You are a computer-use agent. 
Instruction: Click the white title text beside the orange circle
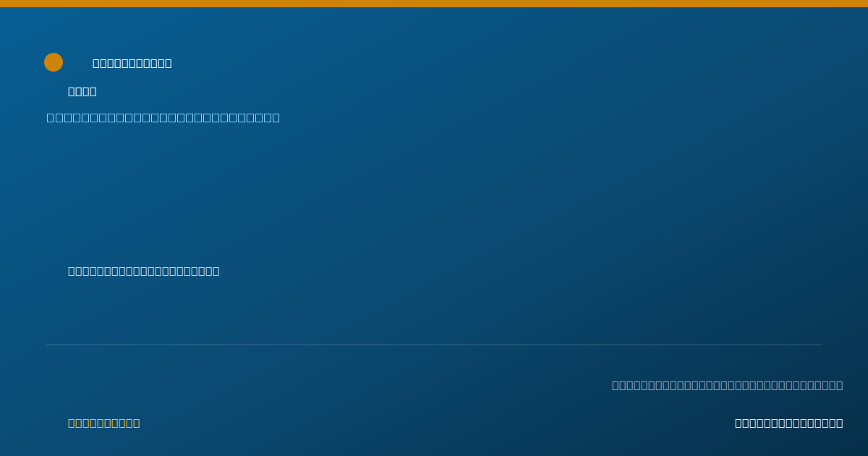tap(132, 63)
